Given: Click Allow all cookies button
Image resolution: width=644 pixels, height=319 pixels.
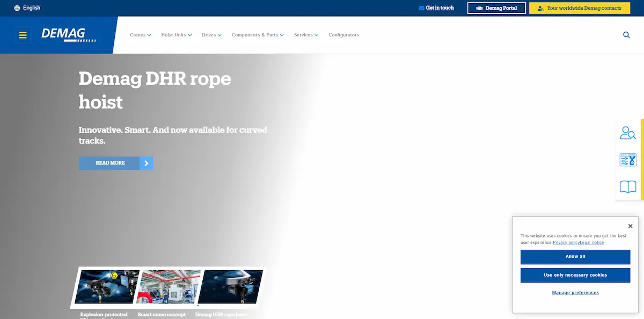Looking at the screenshot, I should click(575, 257).
